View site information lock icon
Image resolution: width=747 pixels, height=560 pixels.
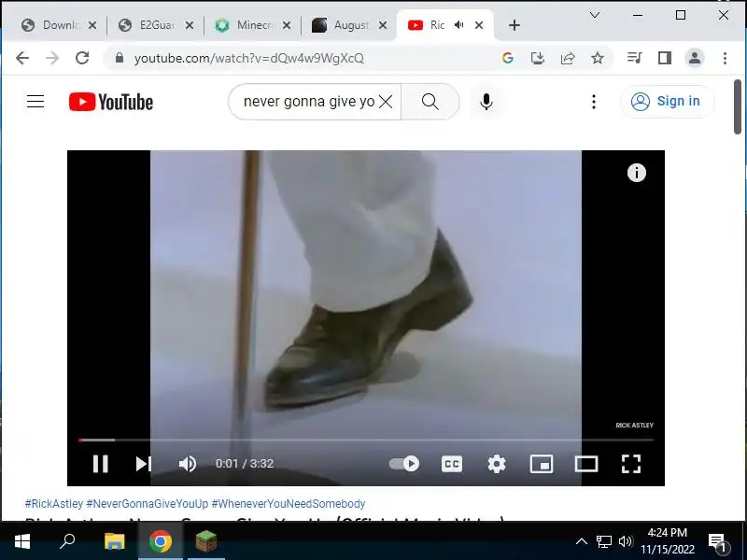[x=120, y=58]
